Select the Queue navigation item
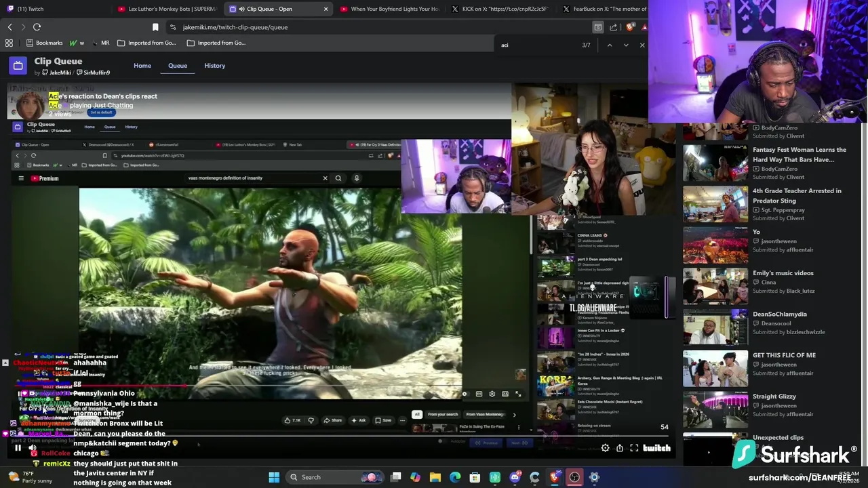Viewport: 868px width, 488px height. (x=178, y=66)
